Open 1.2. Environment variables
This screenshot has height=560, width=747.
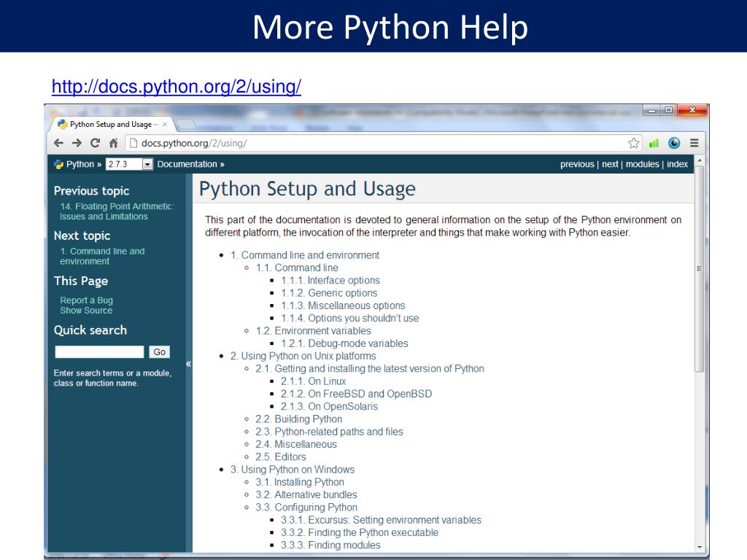[313, 331]
